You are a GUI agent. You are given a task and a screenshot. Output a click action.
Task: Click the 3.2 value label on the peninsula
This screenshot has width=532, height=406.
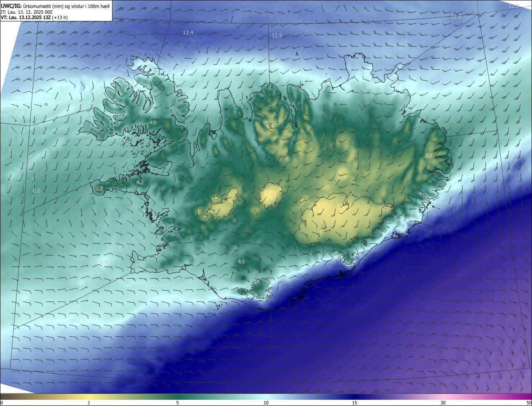(x=99, y=189)
